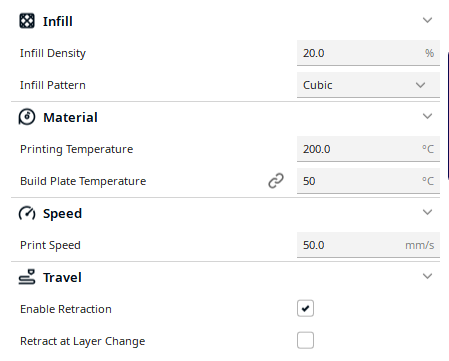Disable the Enable Retraction checkbox

pos(305,308)
